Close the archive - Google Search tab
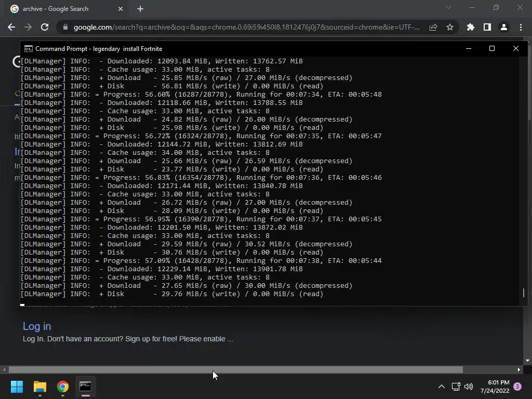 121,9
